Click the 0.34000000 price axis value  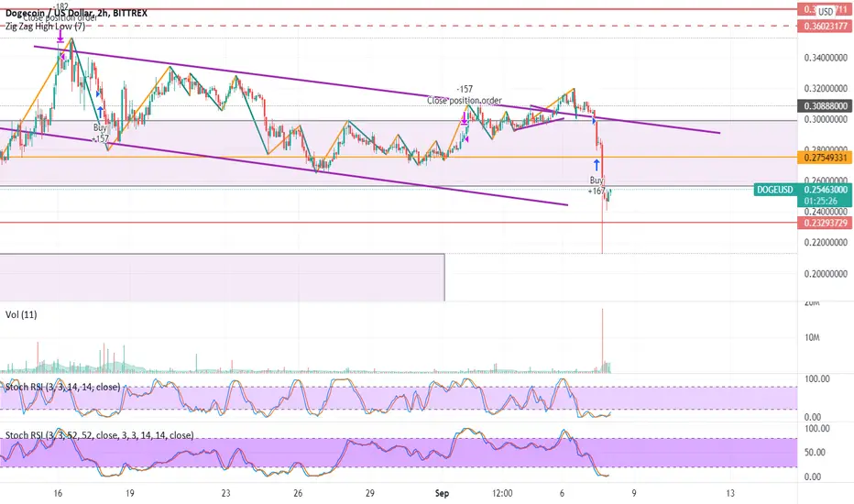826,57
